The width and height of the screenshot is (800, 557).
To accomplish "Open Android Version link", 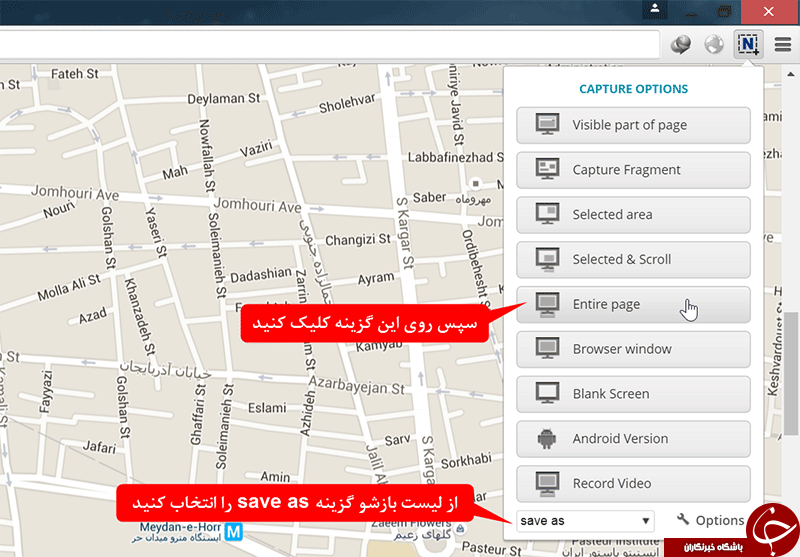I will [633, 439].
